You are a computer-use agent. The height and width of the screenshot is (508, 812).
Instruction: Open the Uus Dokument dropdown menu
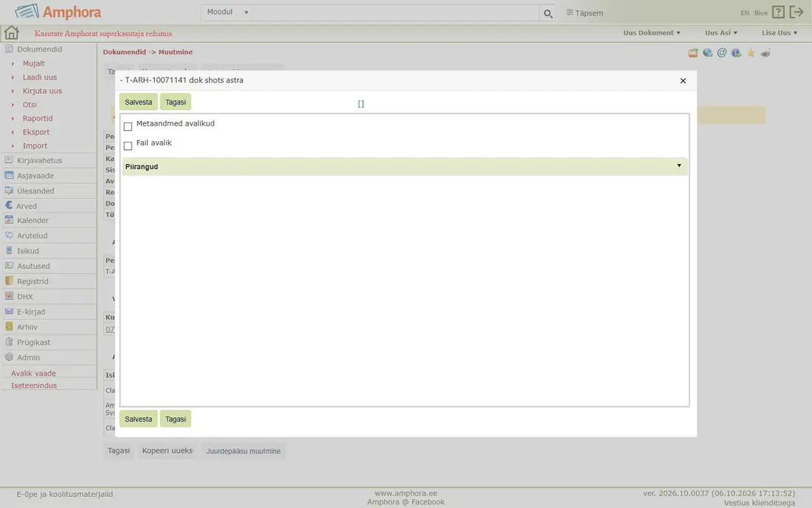[x=652, y=32]
